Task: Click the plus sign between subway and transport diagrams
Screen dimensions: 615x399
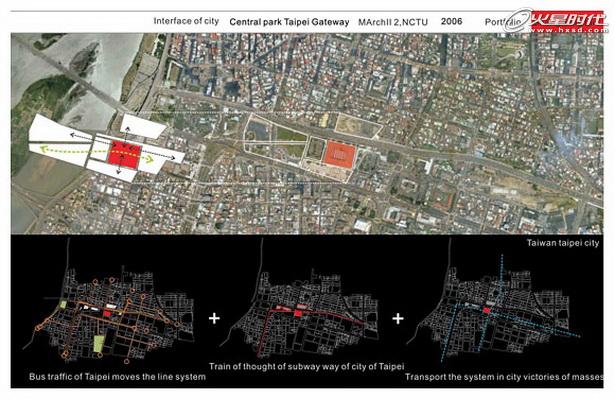Action: coord(398,318)
